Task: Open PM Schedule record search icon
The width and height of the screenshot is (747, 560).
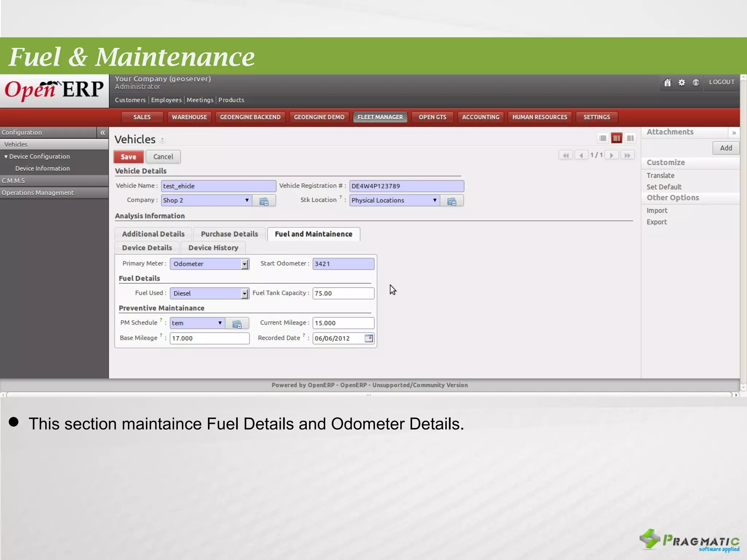Action: coord(237,323)
